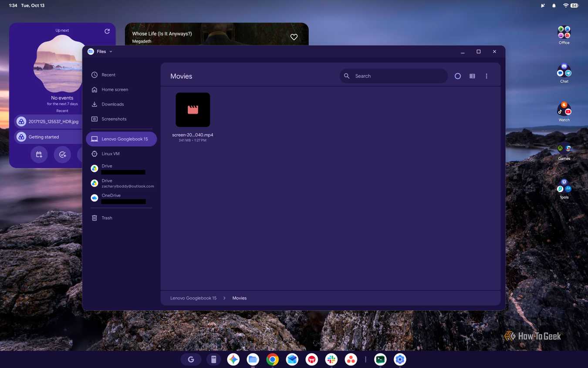Open the Tools desktop folder

pos(564,189)
